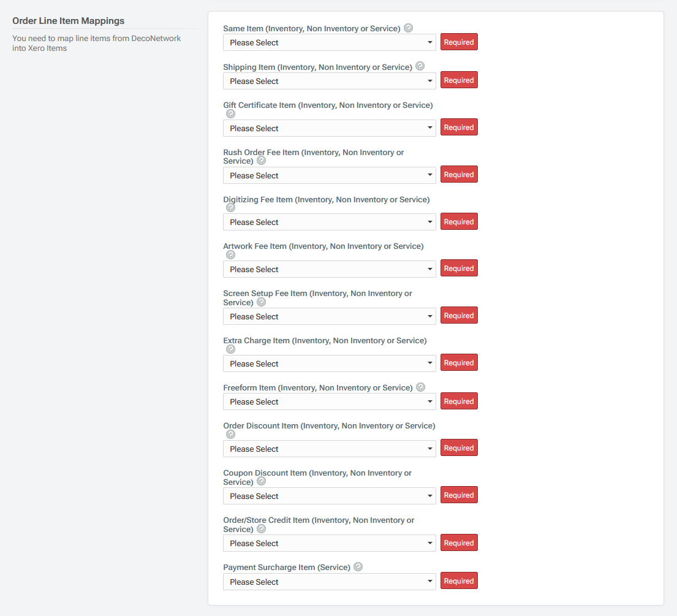This screenshot has height=616, width=677.
Task: Open the Order/Store Credit Item help icon
Action: pyautogui.click(x=261, y=528)
